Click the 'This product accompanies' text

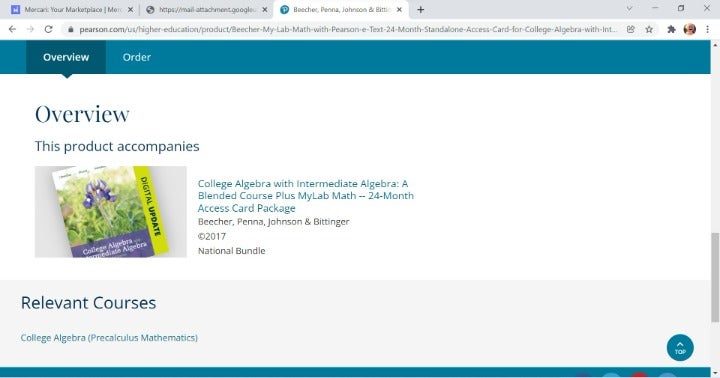coord(117,146)
